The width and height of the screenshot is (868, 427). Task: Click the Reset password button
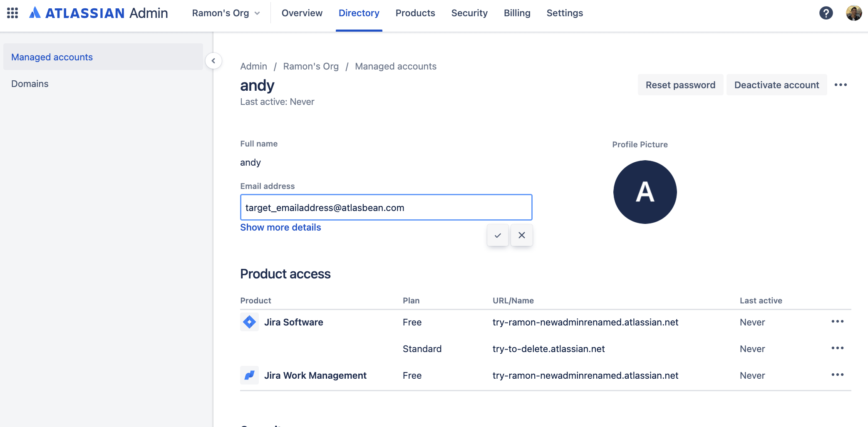click(x=681, y=85)
